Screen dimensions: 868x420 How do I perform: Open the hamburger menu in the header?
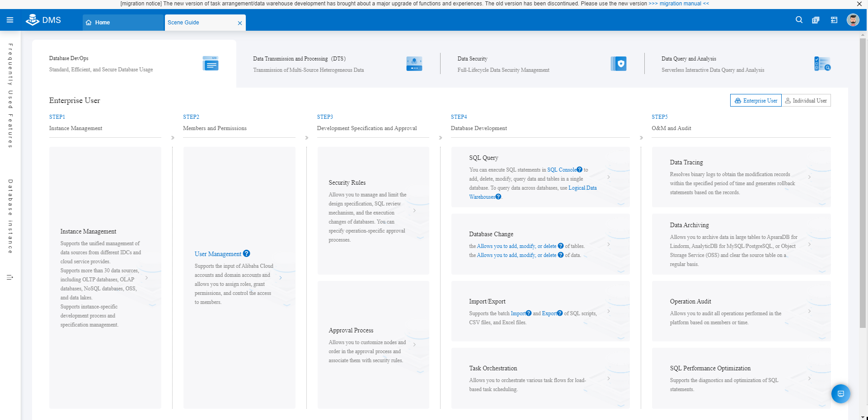(10, 20)
